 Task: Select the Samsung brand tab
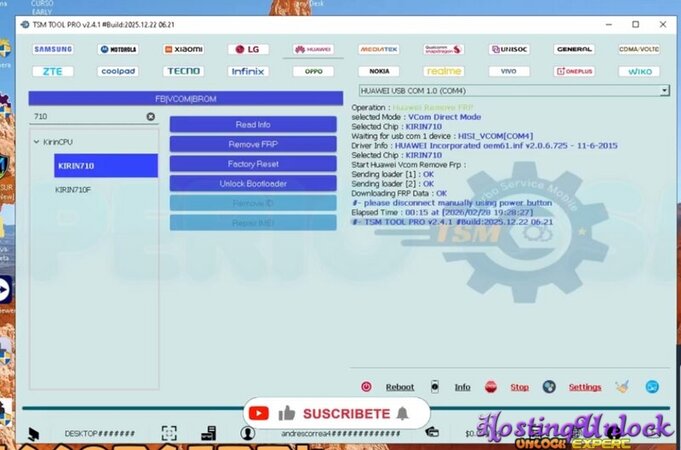[x=52, y=49]
